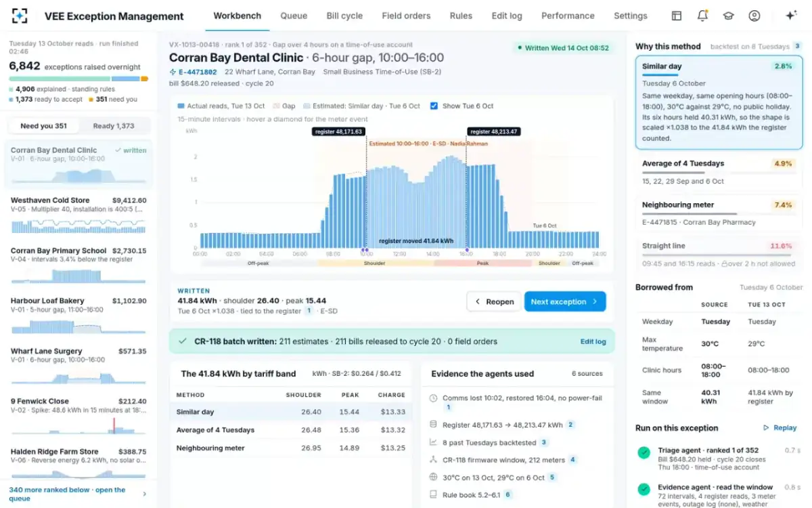Click the Replay link
The width and height of the screenshot is (812, 508).
pyautogui.click(x=780, y=428)
